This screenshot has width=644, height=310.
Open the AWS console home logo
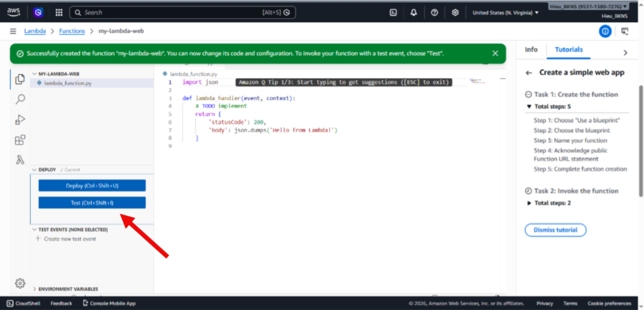tap(13, 13)
